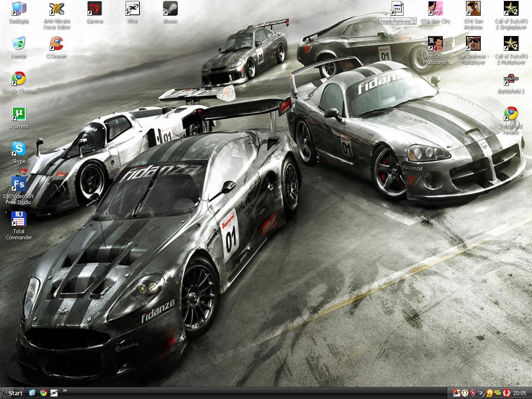This screenshot has height=399, width=532.
Task: Open the headset tray icon
Action: 465,393
